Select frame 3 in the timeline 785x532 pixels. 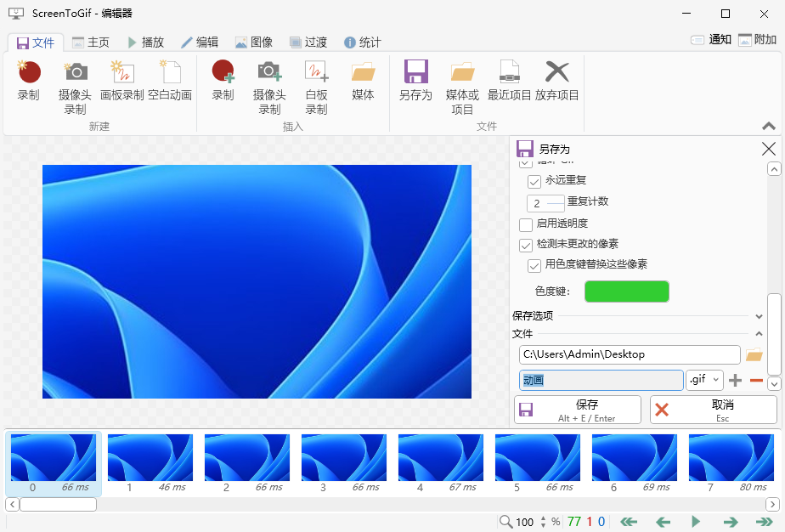click(343, 458)
